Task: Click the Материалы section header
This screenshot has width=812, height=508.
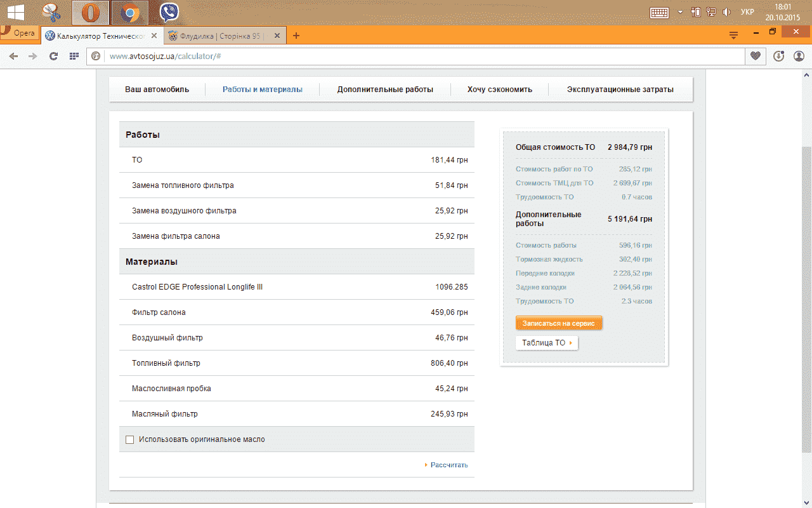Action: click(297, 262)
